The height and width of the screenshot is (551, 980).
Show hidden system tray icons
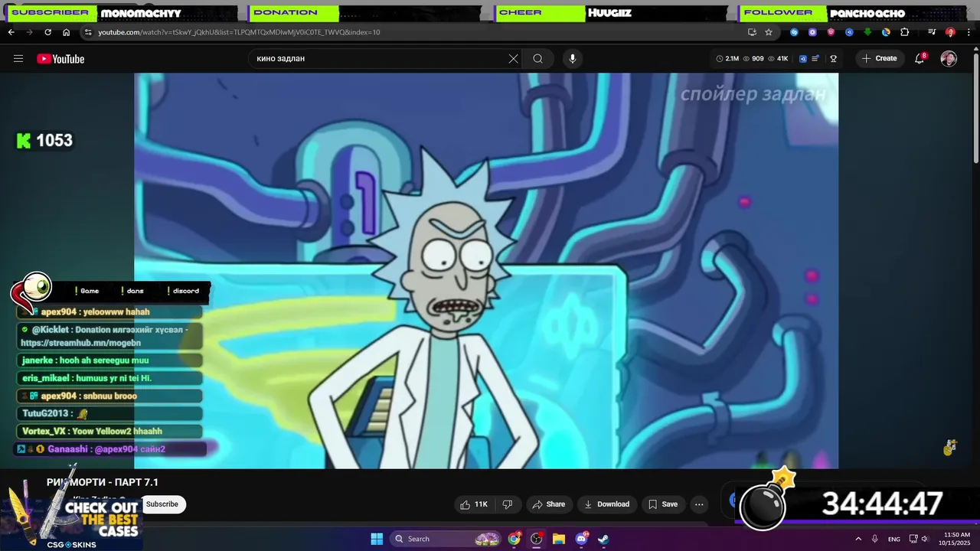tap(858, 539)
